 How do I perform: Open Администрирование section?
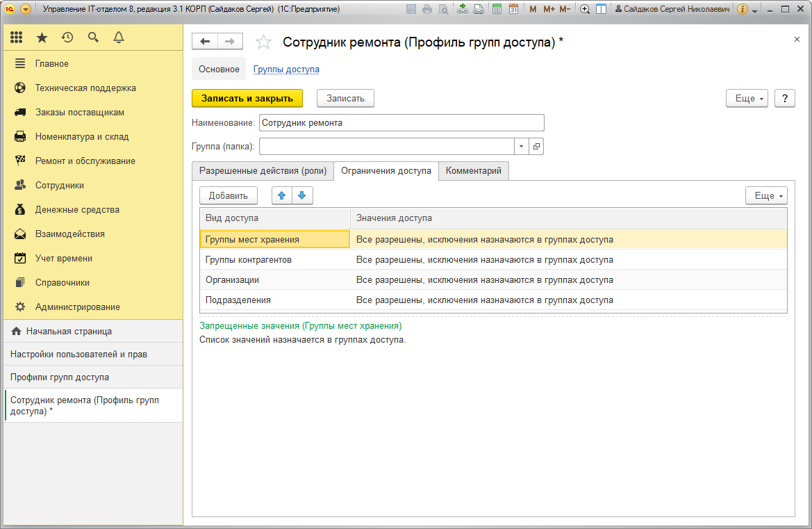pyautogui.click(x=93, y=307)
